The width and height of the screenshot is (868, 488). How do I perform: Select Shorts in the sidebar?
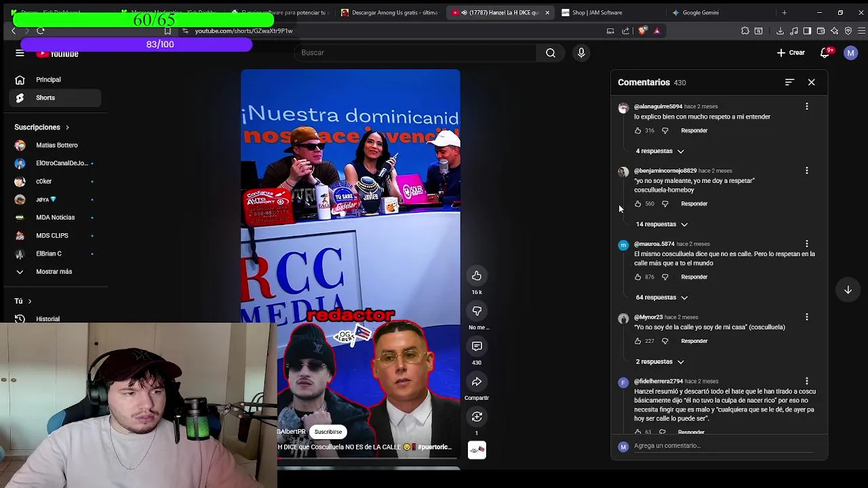(56, 98)
